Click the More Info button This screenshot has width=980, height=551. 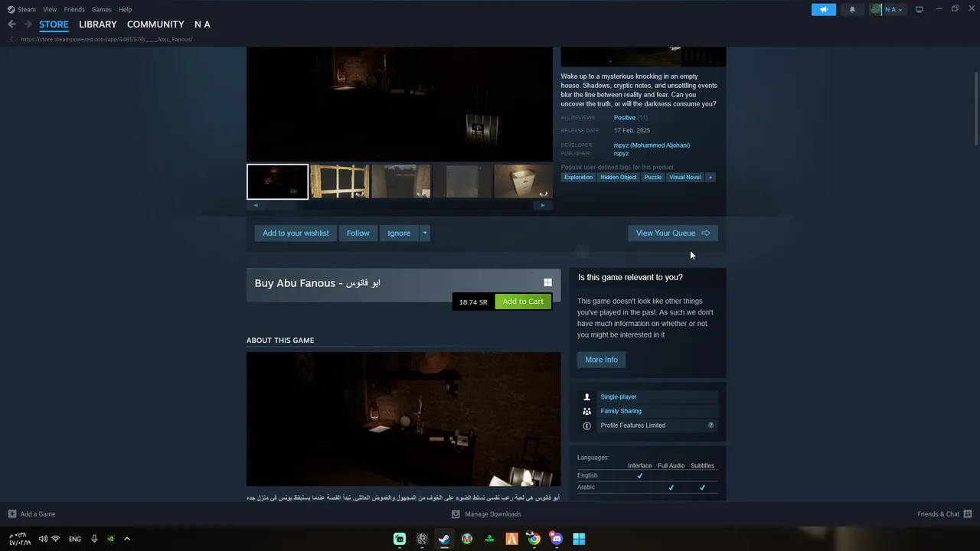coord(601,360)
